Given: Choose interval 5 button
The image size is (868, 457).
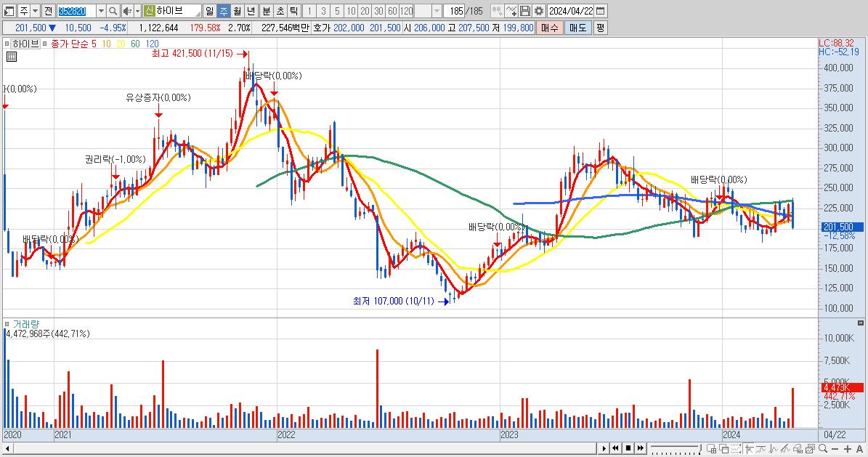Looking at the screenshot, I should point(337,10).
